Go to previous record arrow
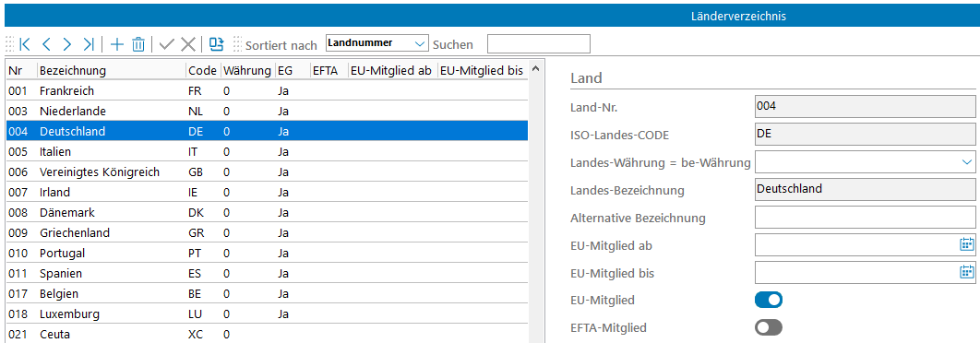Viewport: 980px width, 343px height. (x=46, y=44)
